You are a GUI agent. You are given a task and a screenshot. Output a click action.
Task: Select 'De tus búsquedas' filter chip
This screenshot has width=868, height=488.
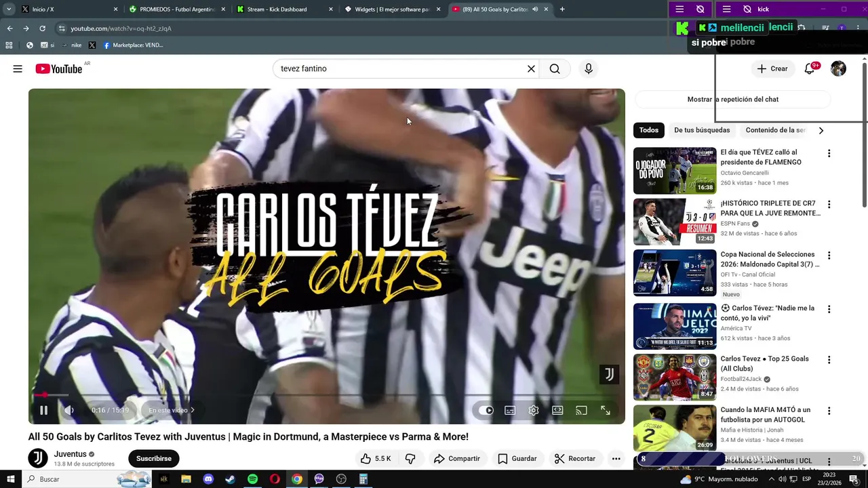[702, 130]
